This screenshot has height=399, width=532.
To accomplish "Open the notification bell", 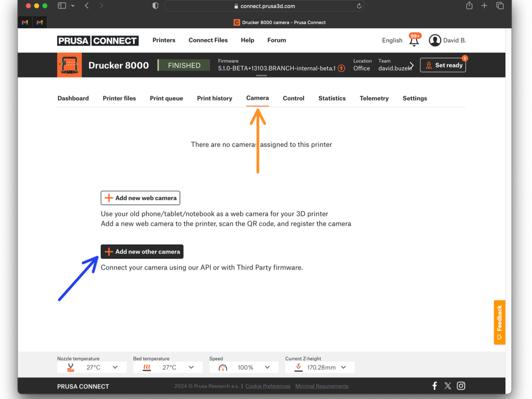I will coord(414,41).
